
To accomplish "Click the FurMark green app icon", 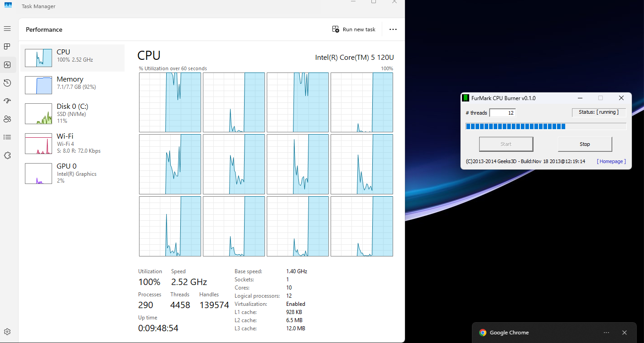I will click(x=465, y=98).
